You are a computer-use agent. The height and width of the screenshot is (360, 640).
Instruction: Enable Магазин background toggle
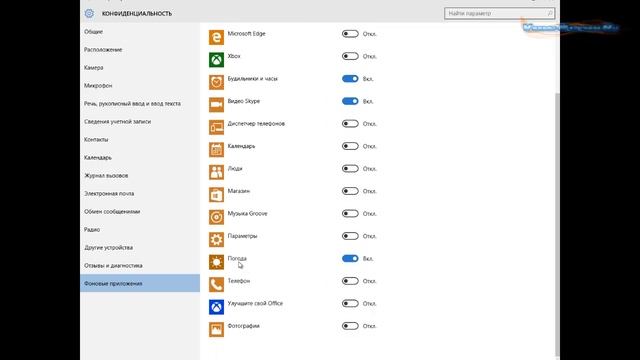[350, 191]
